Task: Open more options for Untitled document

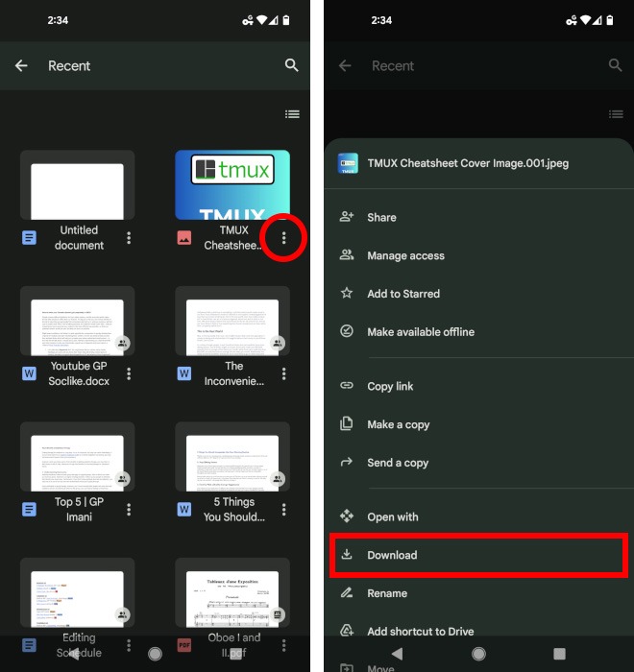Action: 129,238
